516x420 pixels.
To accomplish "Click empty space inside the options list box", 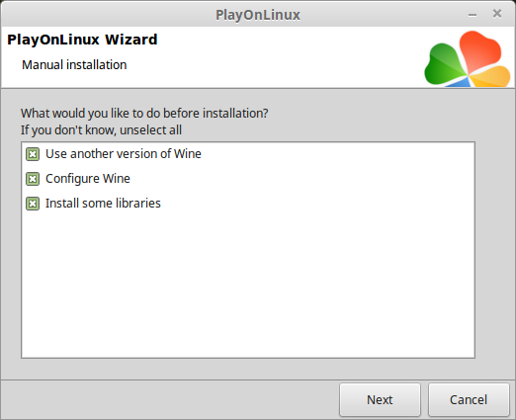I will [x=248, y=284].
